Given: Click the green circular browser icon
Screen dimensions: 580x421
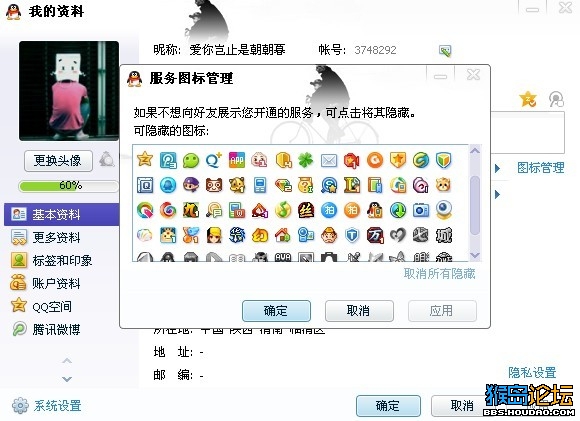Looking at the screenshot, I should (x=421, y=160).
